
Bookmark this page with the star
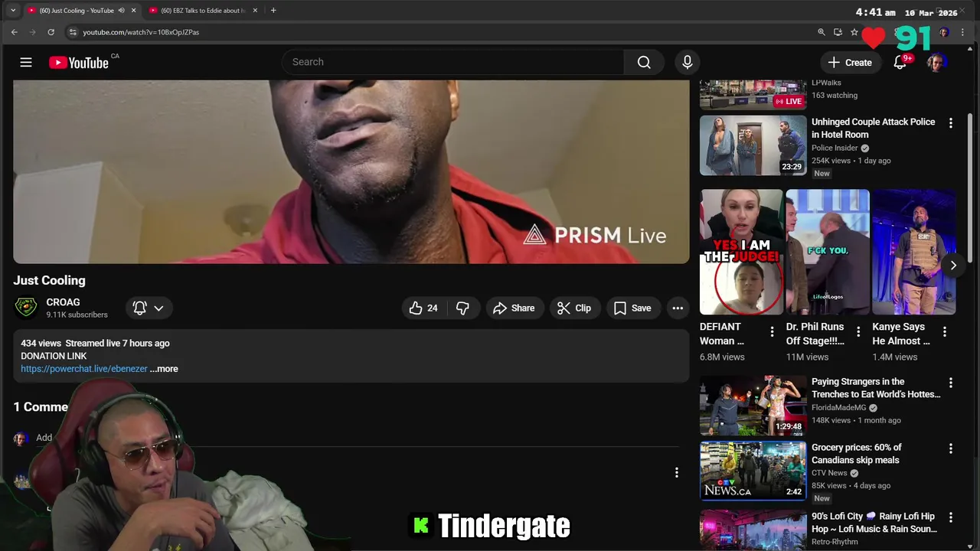pyautogui.click(x=854, y=32)
